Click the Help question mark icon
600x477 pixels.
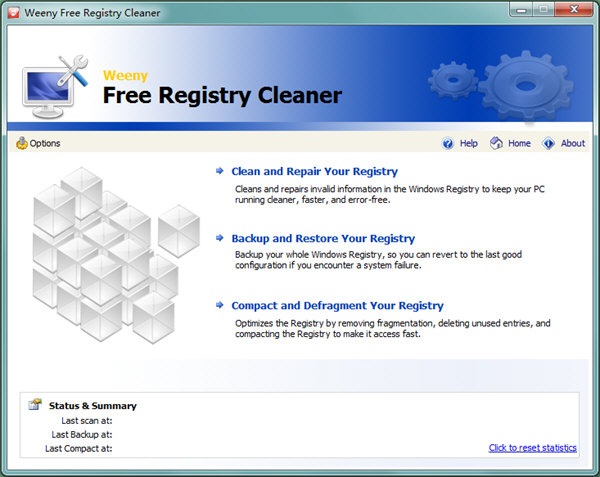pyautogui.click(x=448, y=143)
